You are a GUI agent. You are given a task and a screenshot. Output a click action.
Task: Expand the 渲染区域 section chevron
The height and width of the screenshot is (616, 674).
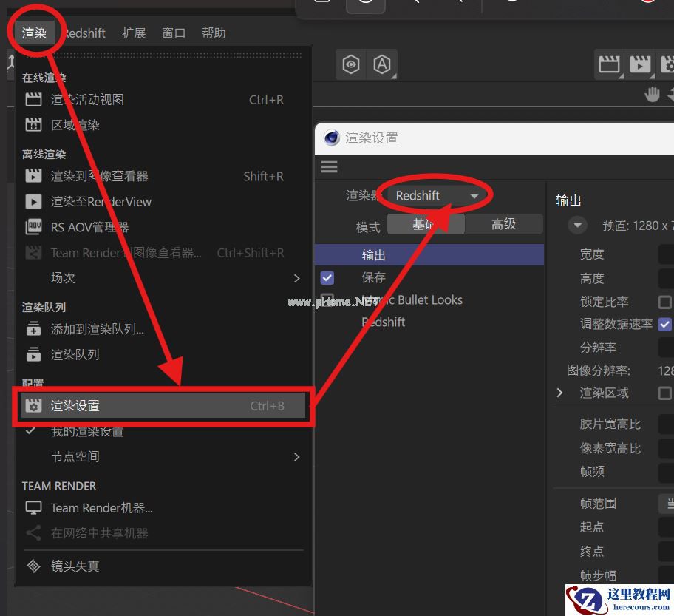559,393
